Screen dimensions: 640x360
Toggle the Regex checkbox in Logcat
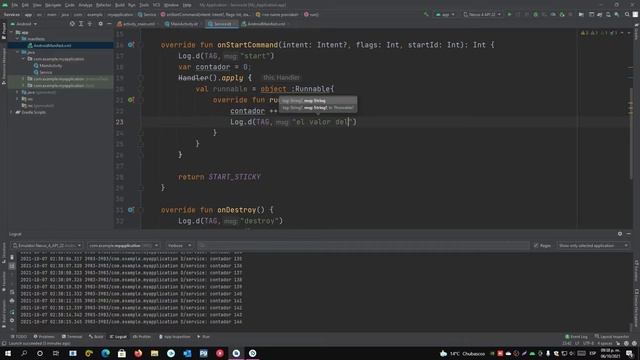pos(536,245)
